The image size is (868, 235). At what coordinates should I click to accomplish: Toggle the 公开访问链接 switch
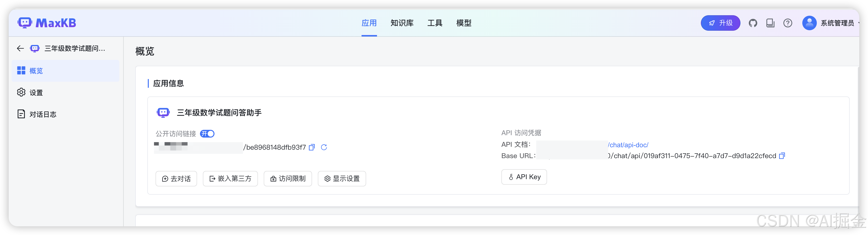[x=207, y=134]
